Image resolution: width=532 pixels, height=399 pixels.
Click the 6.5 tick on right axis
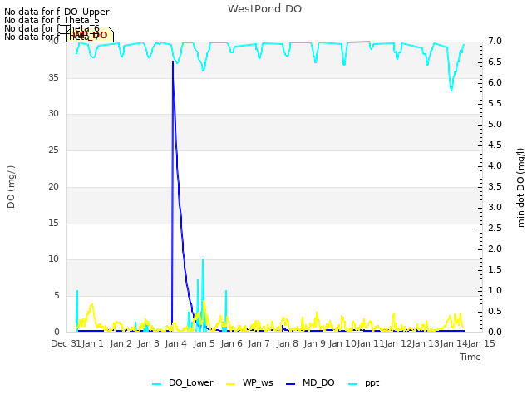pos(495,62)
